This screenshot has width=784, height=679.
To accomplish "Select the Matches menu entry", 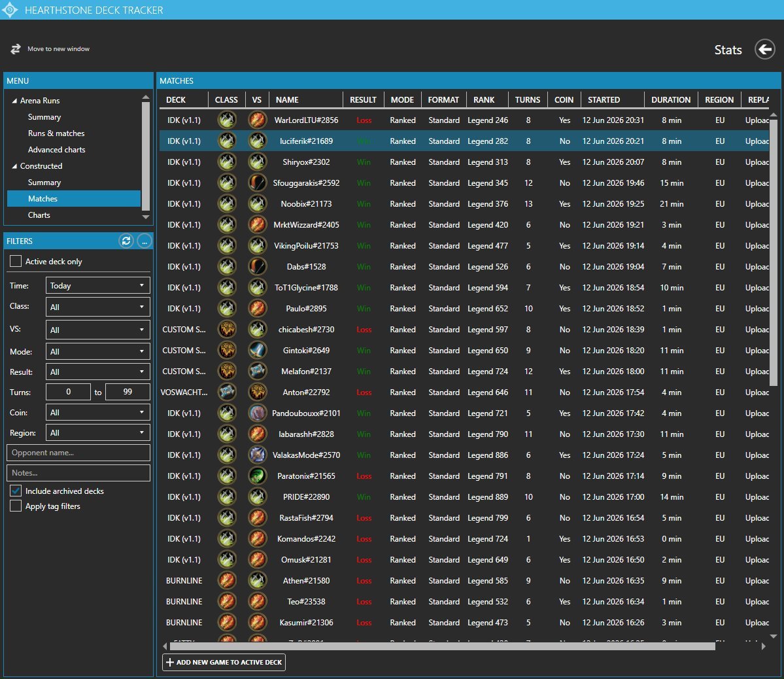I will pyautogui.click(x=73, y=199).
